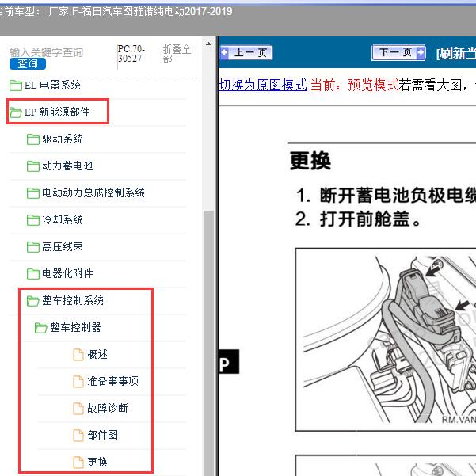
Task: Expand the 冷却系统 tree node
Action: 63,219
